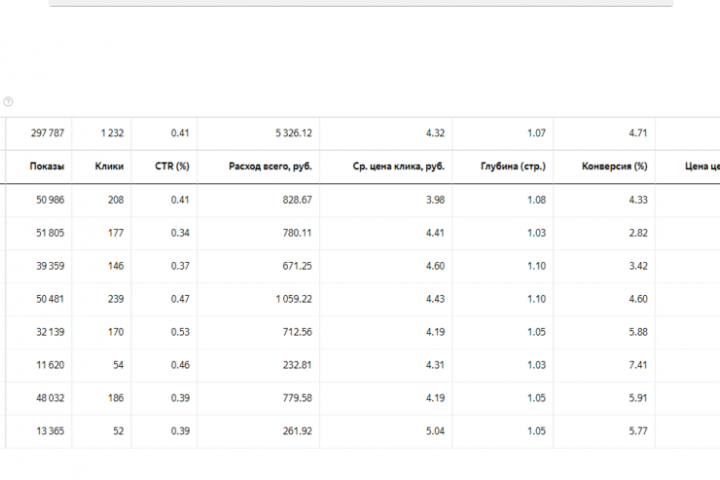Sort by the Конверсия (%) column header
Viewport: 720px width, 480px height.
pos(614,166)
